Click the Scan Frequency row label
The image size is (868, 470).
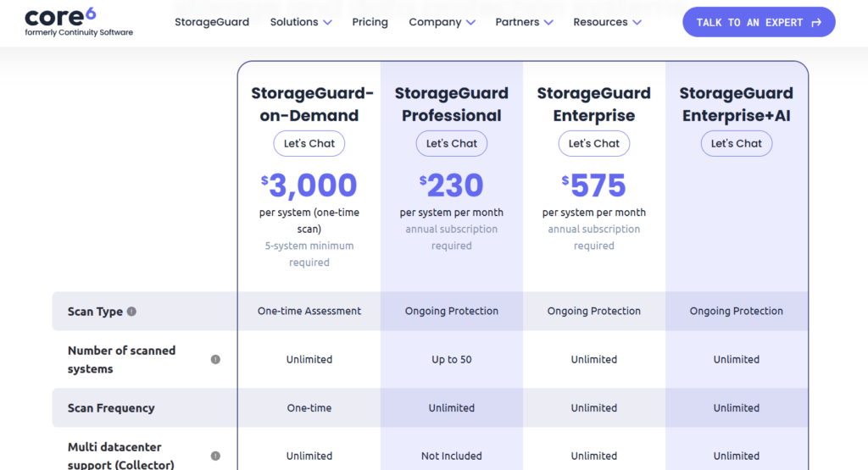111,407
